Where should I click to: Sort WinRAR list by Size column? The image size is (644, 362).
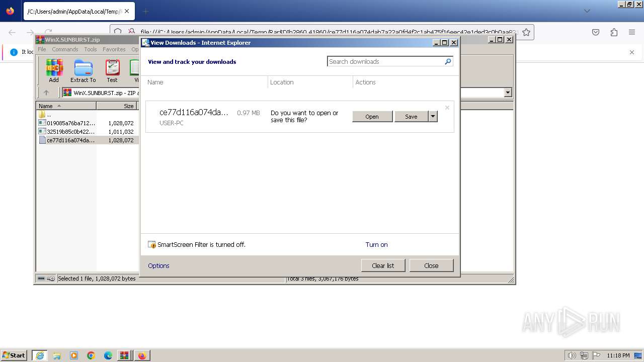coord(117,106)
